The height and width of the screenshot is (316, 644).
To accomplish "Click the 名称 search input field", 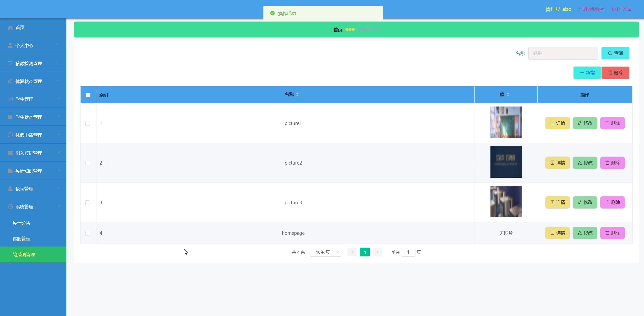I will [563, 53].
